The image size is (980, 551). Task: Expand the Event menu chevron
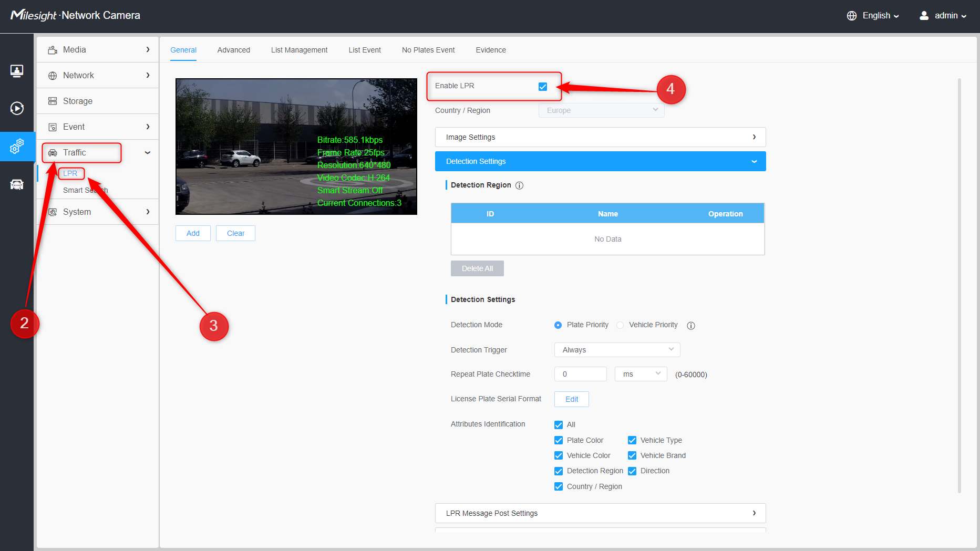(148, 127)
